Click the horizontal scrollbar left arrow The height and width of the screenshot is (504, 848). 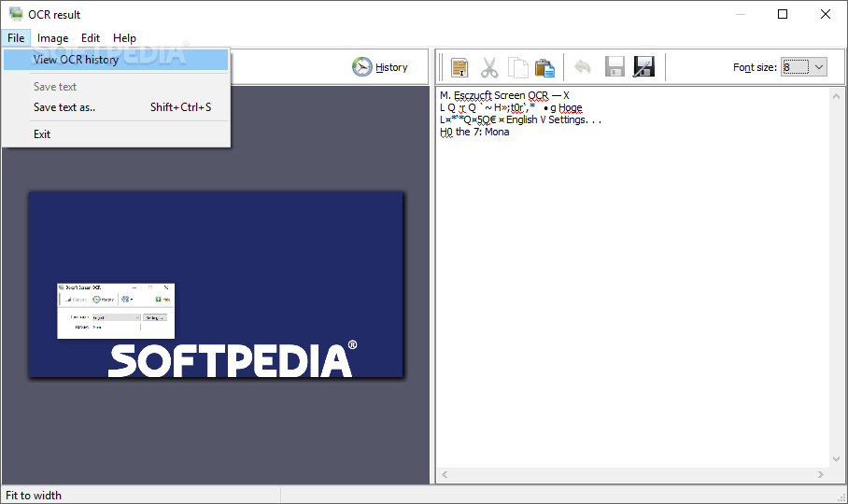[445, 474]
